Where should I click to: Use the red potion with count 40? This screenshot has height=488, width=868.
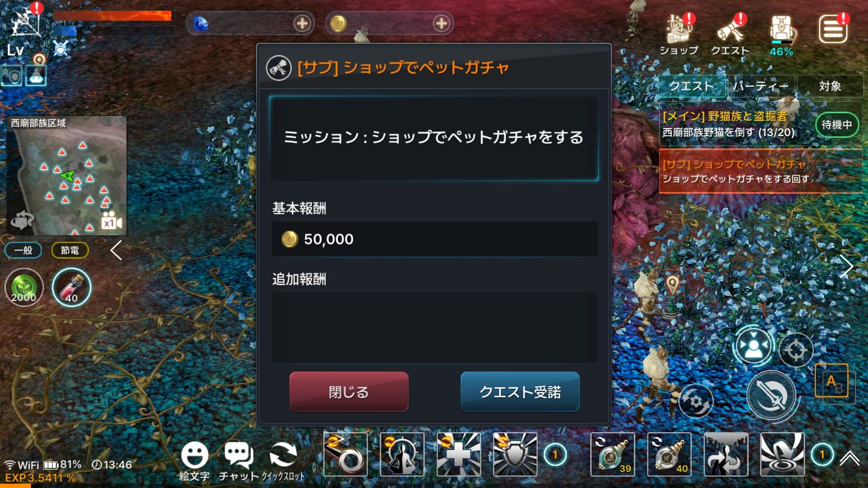point(72,287)
